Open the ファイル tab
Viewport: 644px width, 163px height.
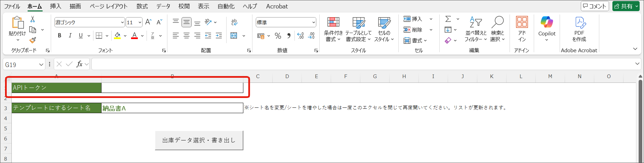click(x=12, y=6)
